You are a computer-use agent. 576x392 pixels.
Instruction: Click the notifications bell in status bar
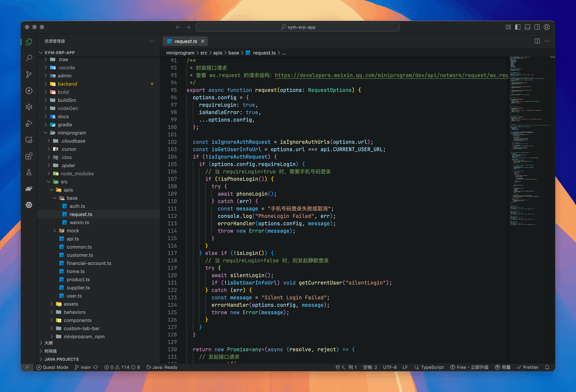[547, 367]
